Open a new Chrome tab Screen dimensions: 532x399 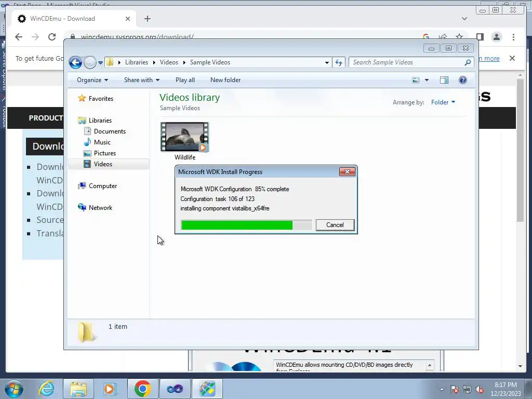pyautogui.click(x=147, y=19)
